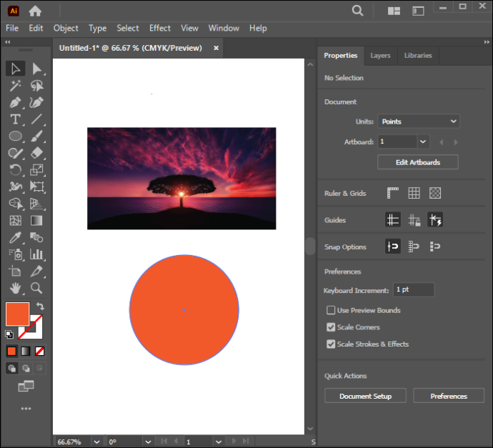Image resolution: width=493 pixels, height=448 pixels.
Task: Select the Artboard tool
Action: (x=15, y=271)
